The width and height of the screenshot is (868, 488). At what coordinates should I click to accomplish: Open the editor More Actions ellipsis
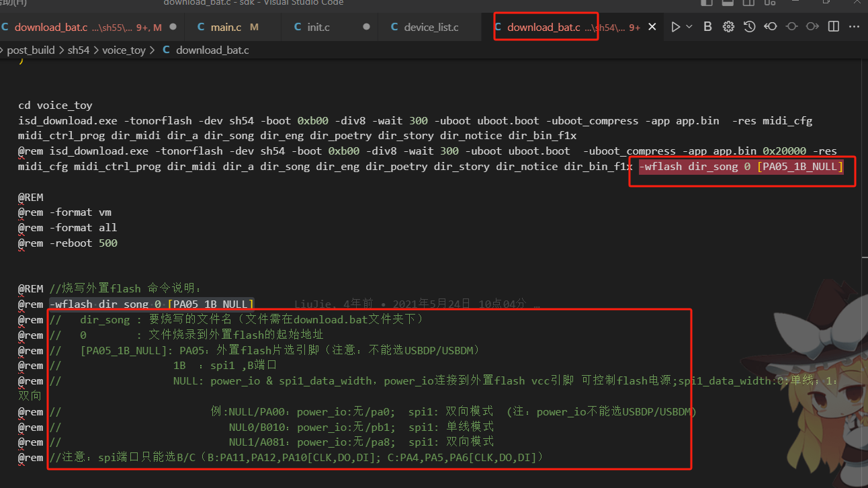(x=854, y=27)
